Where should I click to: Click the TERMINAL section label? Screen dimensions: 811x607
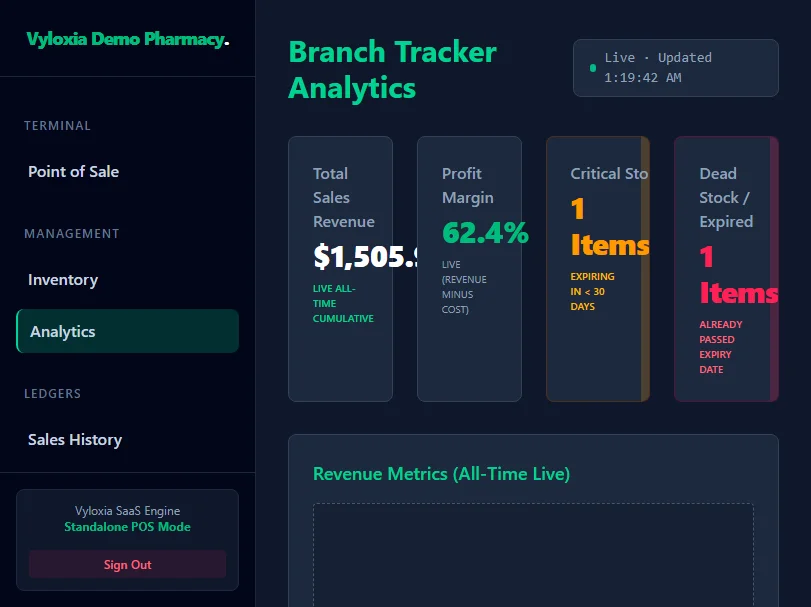tap(57, 126)
